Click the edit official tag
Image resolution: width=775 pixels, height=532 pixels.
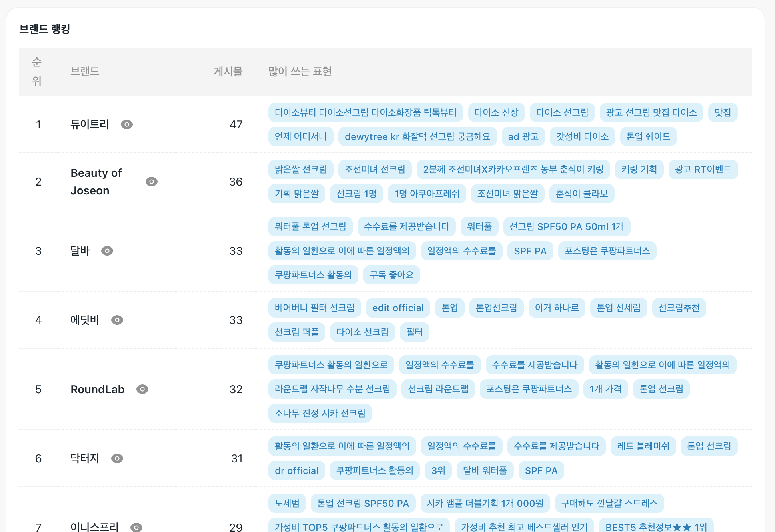[398, 308]
